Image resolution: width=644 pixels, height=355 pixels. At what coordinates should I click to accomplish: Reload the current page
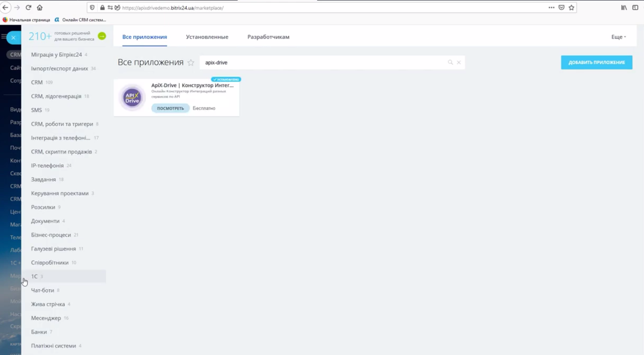click(28, 7)
